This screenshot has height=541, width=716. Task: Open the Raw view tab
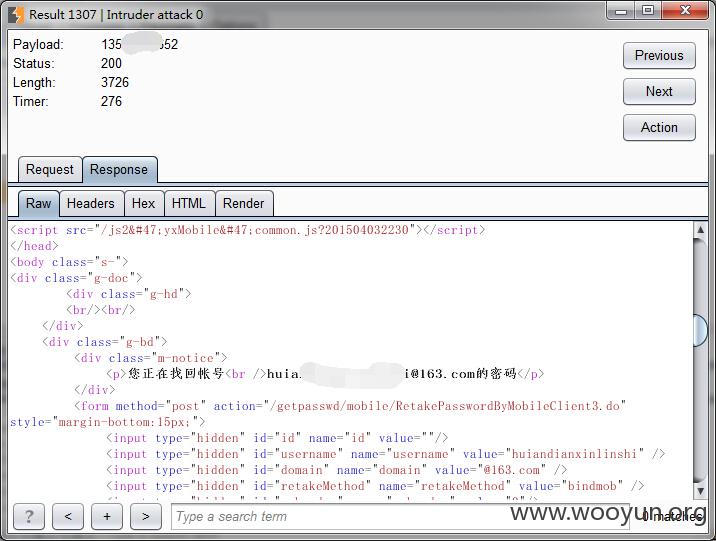point(38,204)
